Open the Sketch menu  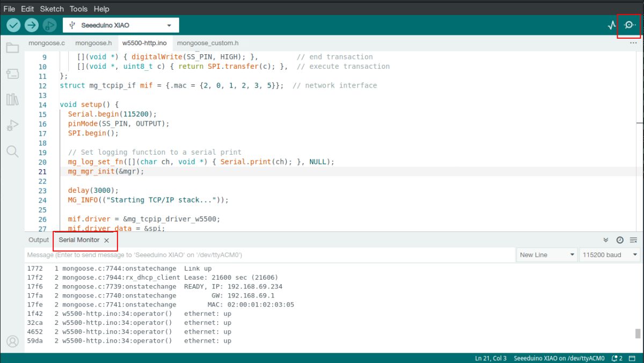52,9
